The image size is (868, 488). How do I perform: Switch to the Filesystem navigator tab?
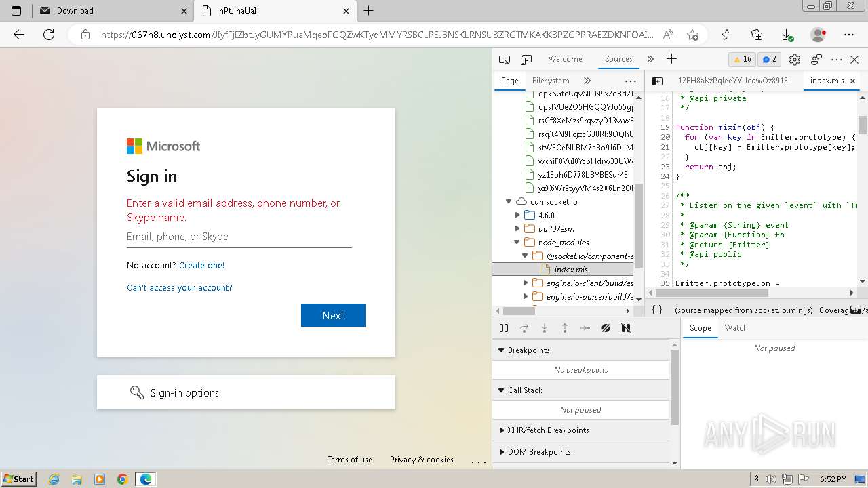click(x=551, y=81)
